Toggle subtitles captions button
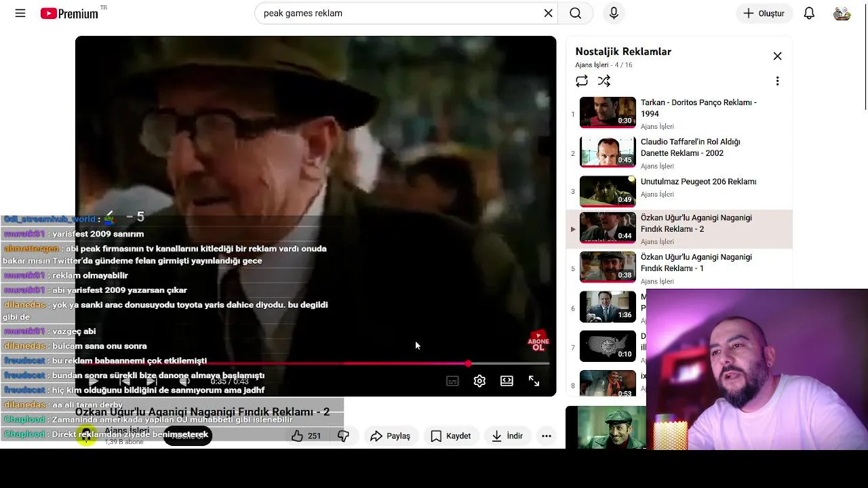This screenshot has height=488, width=868. point(452,381)
